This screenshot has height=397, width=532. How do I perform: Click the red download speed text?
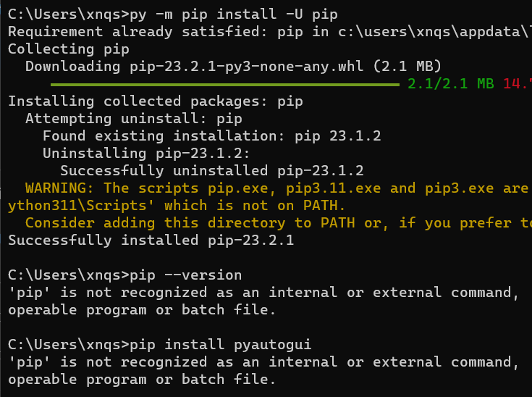517,83
